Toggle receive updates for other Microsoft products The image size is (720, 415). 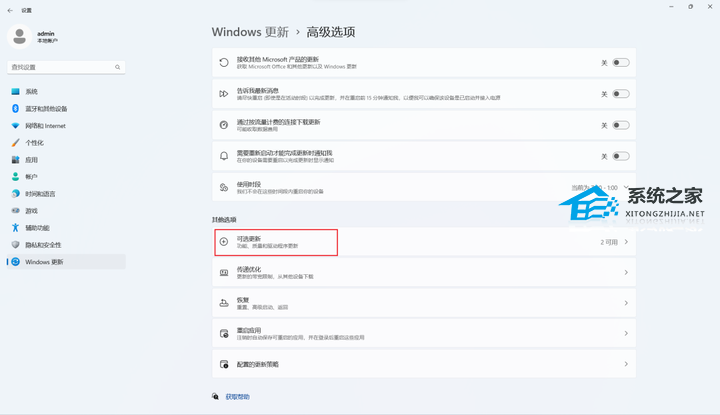621,62
